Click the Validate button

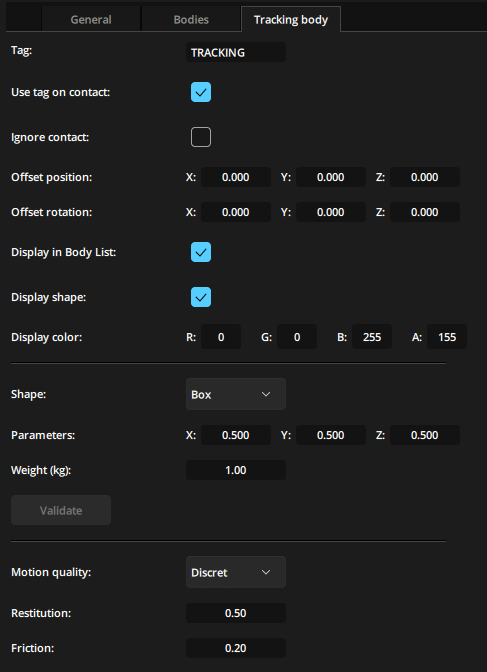point(61,510)
